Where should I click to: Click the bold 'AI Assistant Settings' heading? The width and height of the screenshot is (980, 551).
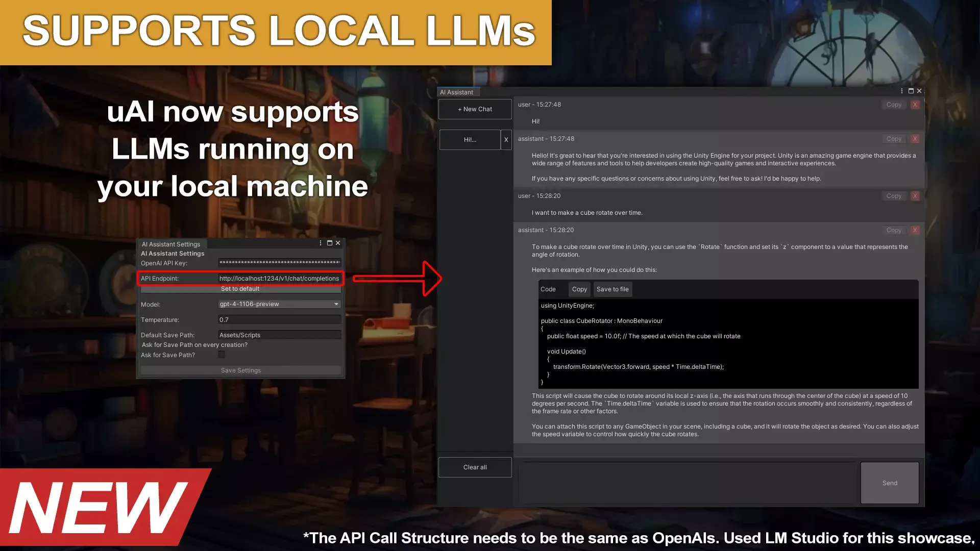[173, 254]
